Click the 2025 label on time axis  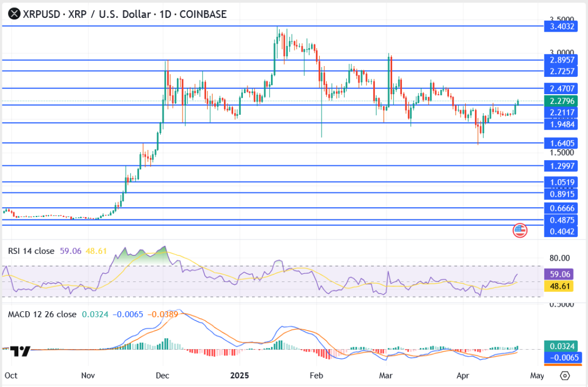point(238,376)
